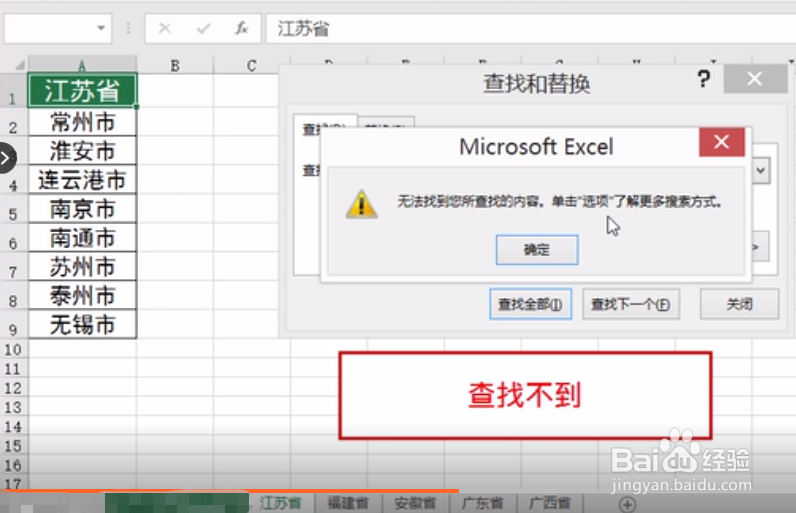Viewport: 796px width, 513px height.
Task: Select the cell containing 南通市
Action: coord(82,237)
